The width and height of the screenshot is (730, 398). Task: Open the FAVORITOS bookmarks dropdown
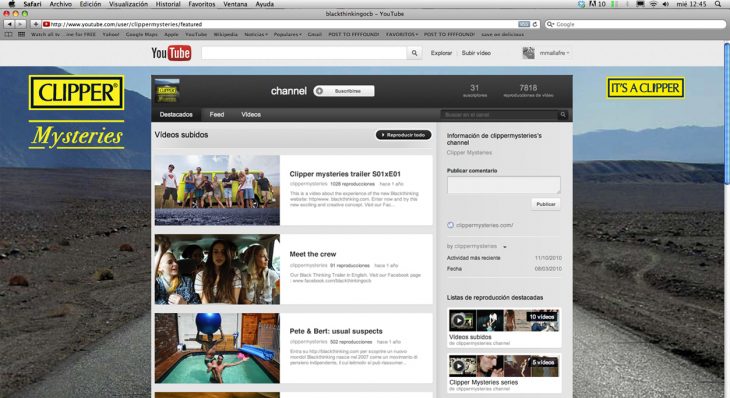[x=402, y=34]
